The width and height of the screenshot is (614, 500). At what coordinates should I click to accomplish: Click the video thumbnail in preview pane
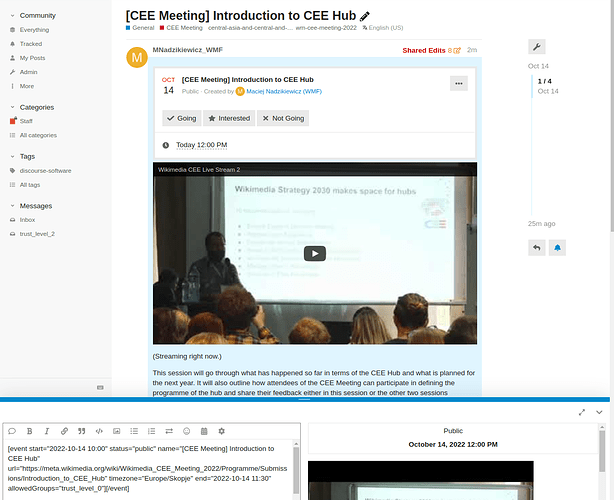coord(421,480)
